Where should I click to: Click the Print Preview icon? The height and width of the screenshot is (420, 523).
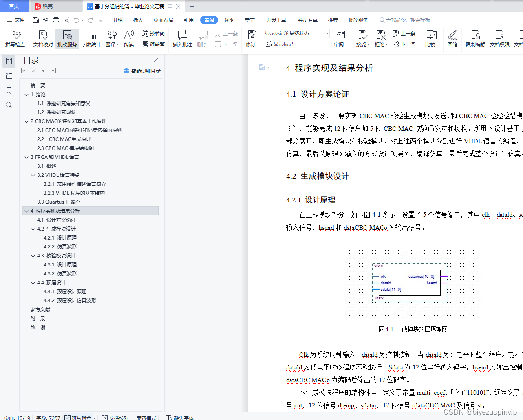pyautogui.click(x=66, y=20)
